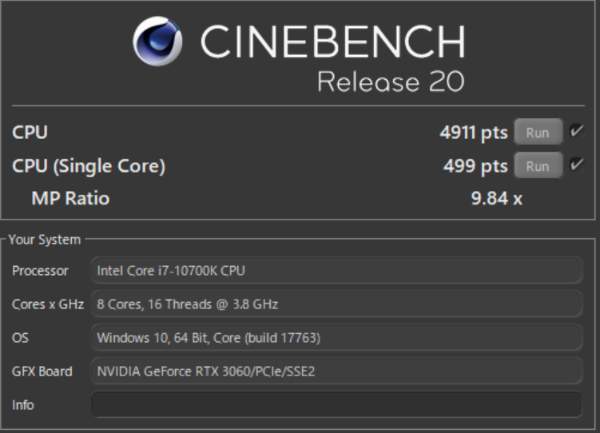Click the GFX Board label
Viewport: 600px width, 433px height.
pyautogui.click(x=42, y=371)
